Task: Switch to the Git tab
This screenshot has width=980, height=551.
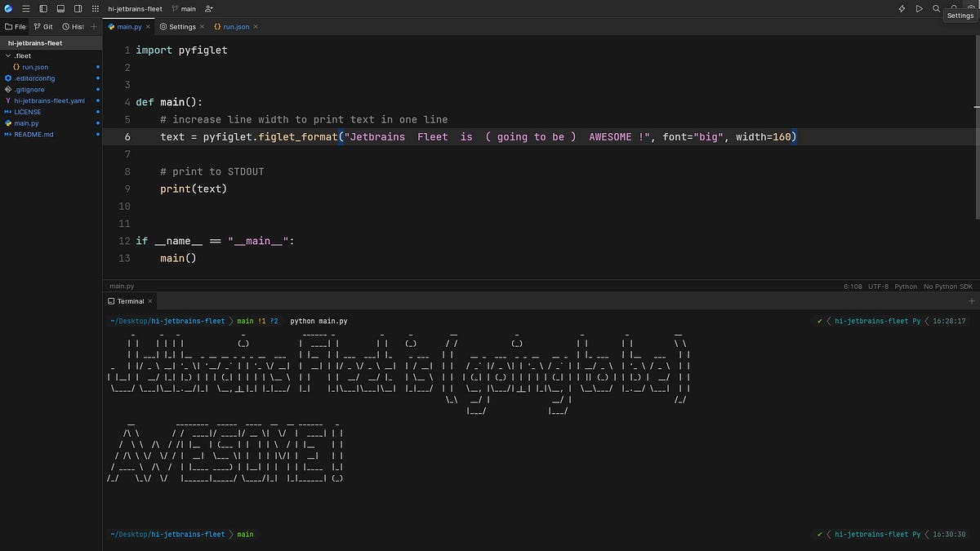Action: tap(45, 26)
